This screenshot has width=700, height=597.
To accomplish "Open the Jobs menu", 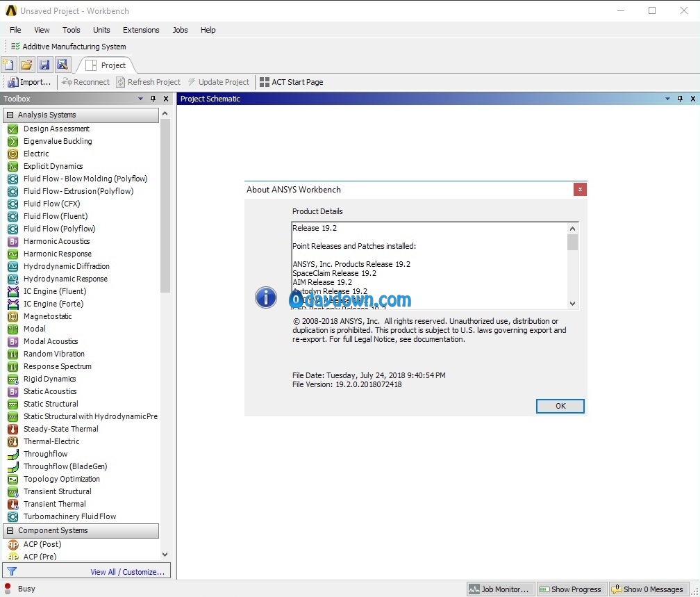I will click(x=180, y=30).
